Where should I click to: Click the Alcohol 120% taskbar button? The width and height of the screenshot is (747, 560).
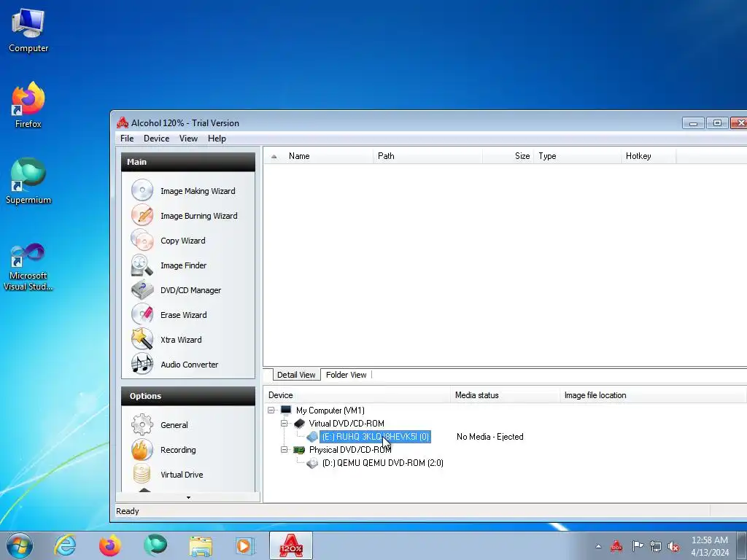tap(291, 545)
